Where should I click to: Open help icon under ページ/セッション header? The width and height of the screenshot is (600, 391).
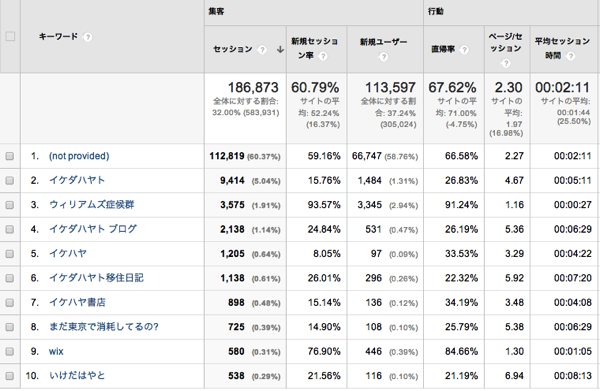pos(506,63)
